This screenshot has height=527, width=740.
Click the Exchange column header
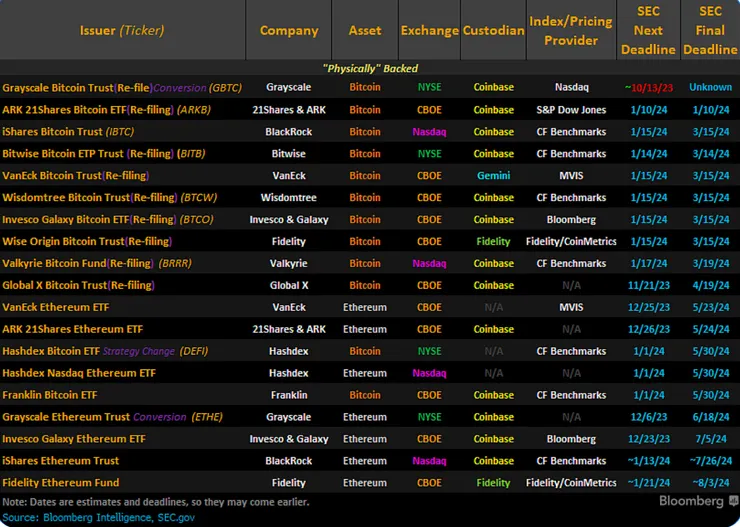click(x=429, y=31)
